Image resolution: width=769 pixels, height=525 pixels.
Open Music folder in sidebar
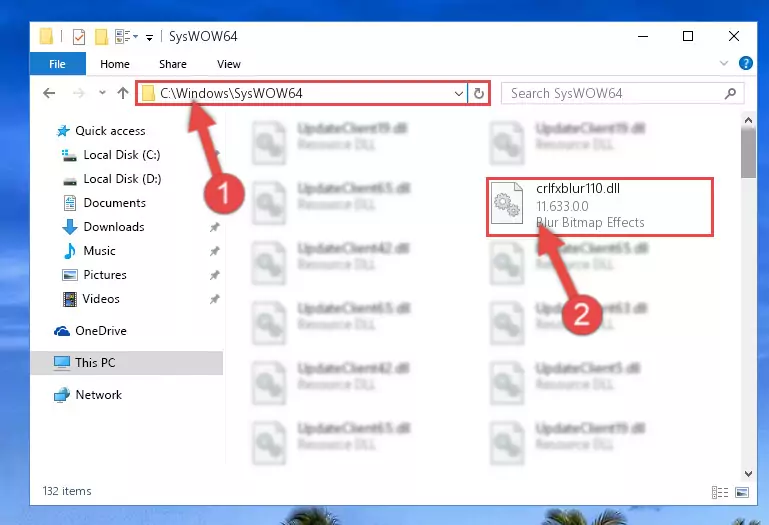pos(99,251)
